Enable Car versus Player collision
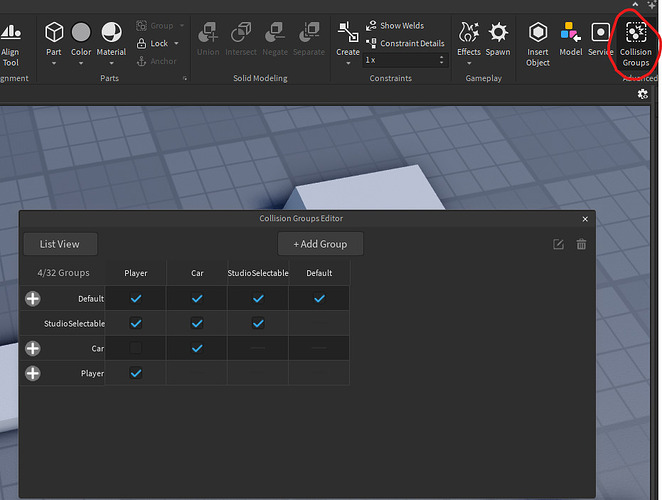Screen dimensions: 662x500 point(136,348)
